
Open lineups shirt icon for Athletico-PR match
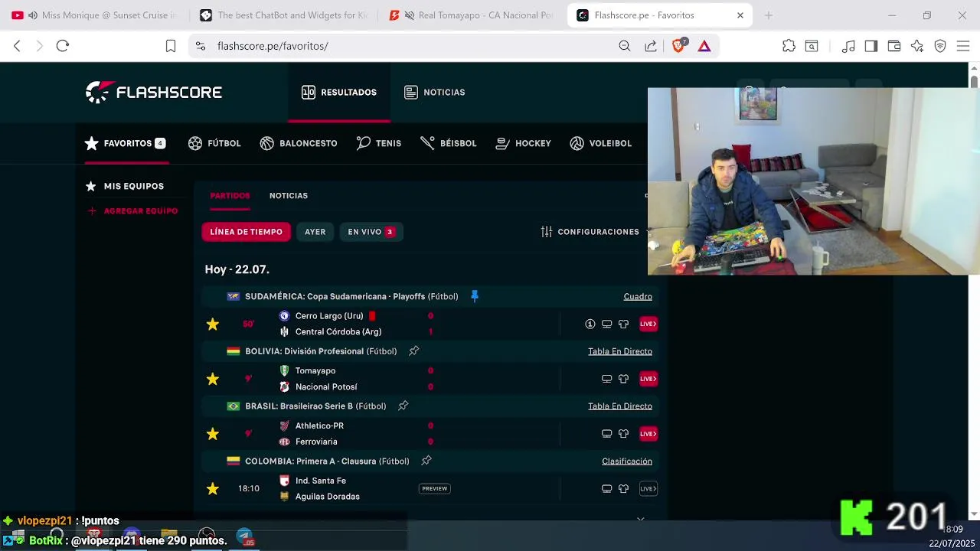pyautogui.click(x=623, y=434)
